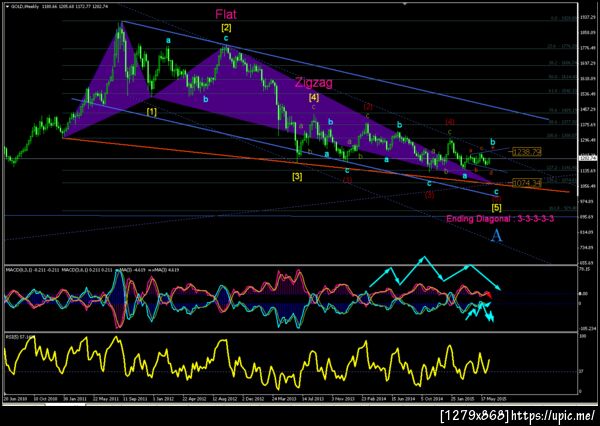Screen dimensions: 600x426
Task: Click the 1238.75 price level label
Action: coord(527,152)
